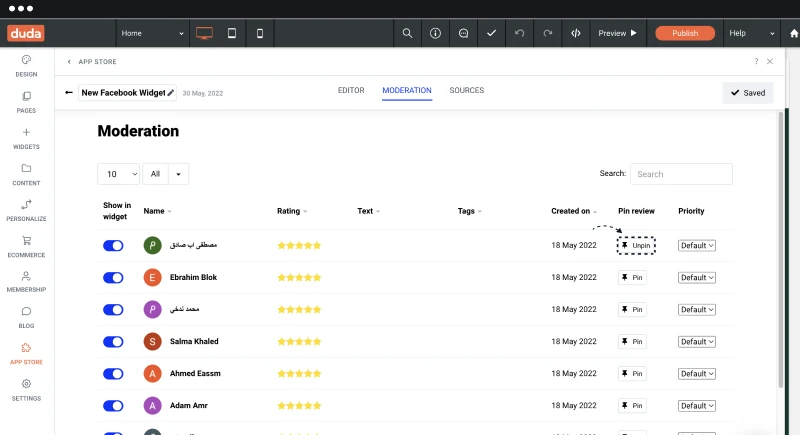Sort table by Rating column
This screenshot has width=800, height=435.
(292, 211)
